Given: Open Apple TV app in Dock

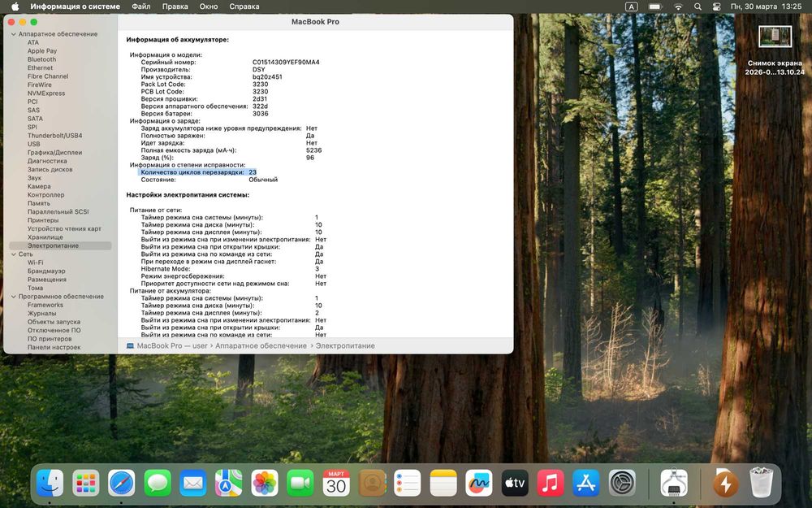Looking at the screenshot, I should [515, 483].
